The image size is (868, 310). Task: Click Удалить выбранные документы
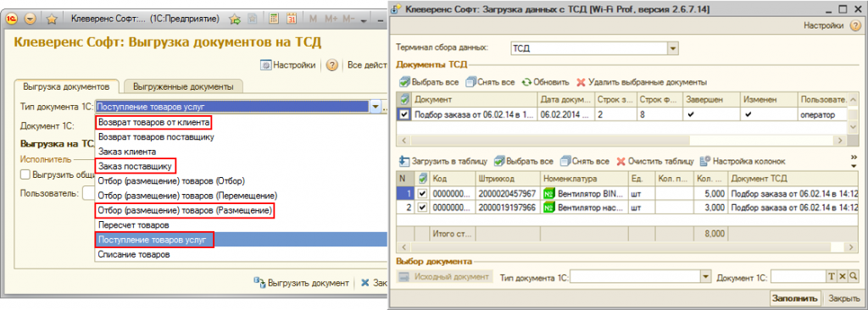[642, 82]
